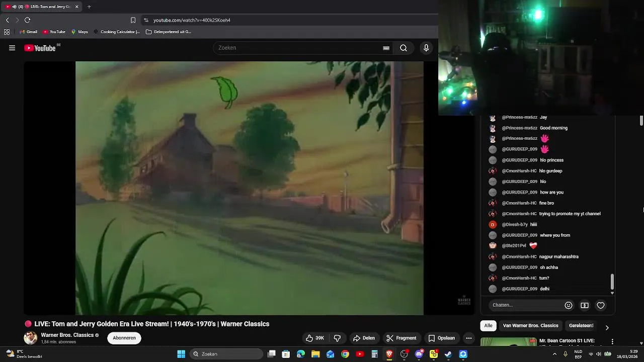644x362 pixels.
Task: Open the Super Chat dollar icon
Action: pyautogui.click(x=585, y=305)
